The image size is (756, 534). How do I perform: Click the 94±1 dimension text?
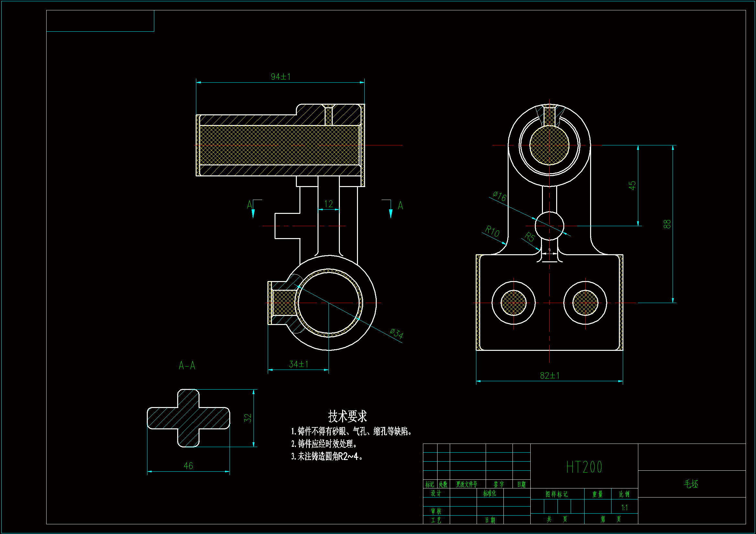[x=281, y=77]
